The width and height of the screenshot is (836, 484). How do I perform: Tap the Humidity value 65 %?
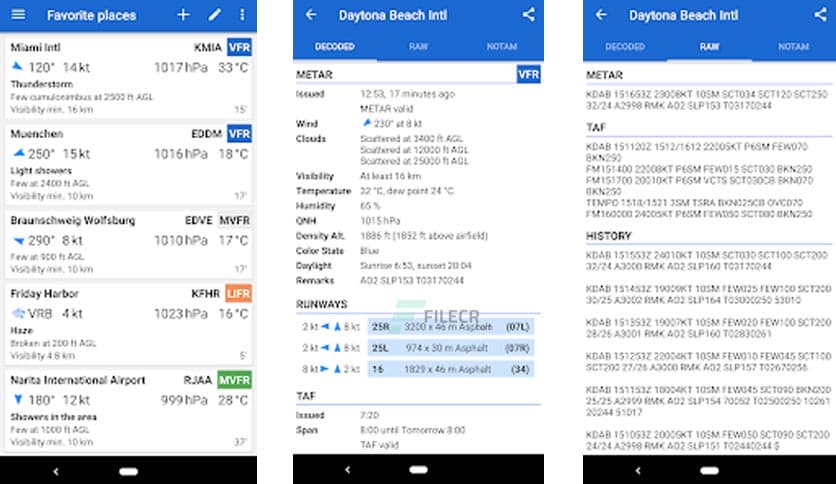[370, 206]
